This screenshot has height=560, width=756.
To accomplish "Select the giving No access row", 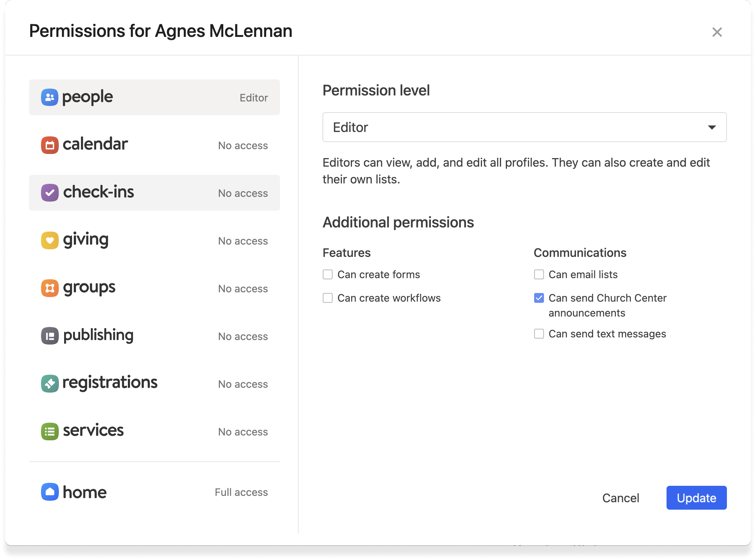I will pyautogui.click(x=154, y=240).
